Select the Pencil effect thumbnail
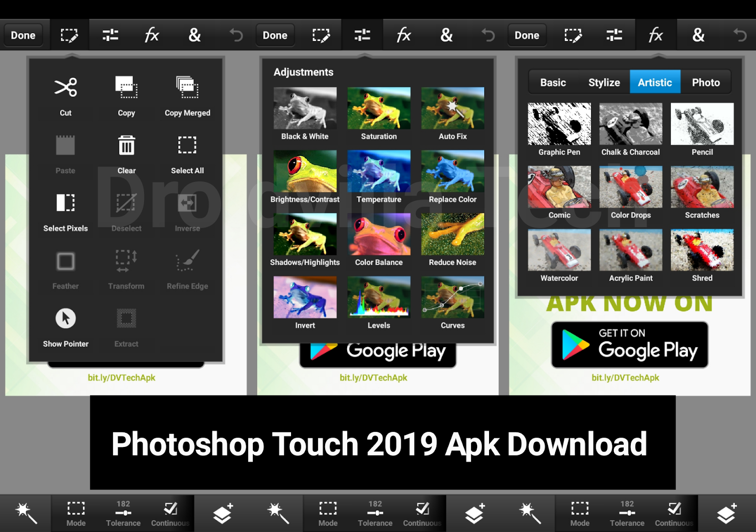 pyautogui.click(x=702, y=124)
